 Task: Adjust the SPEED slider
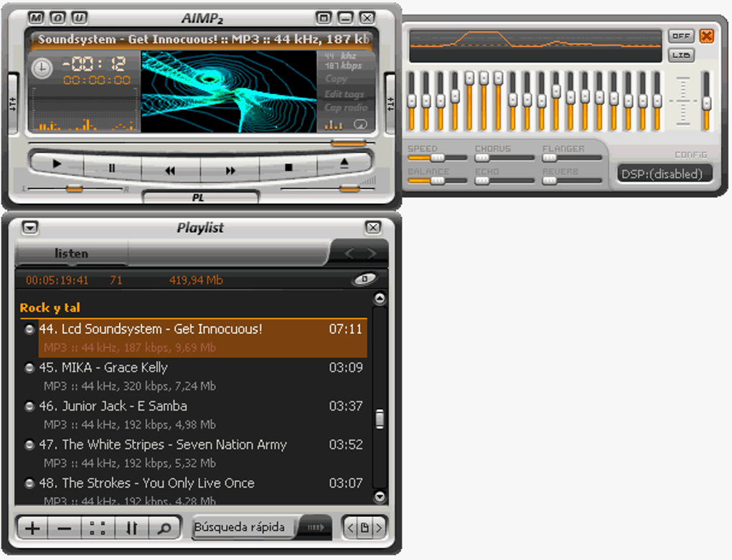438,158
